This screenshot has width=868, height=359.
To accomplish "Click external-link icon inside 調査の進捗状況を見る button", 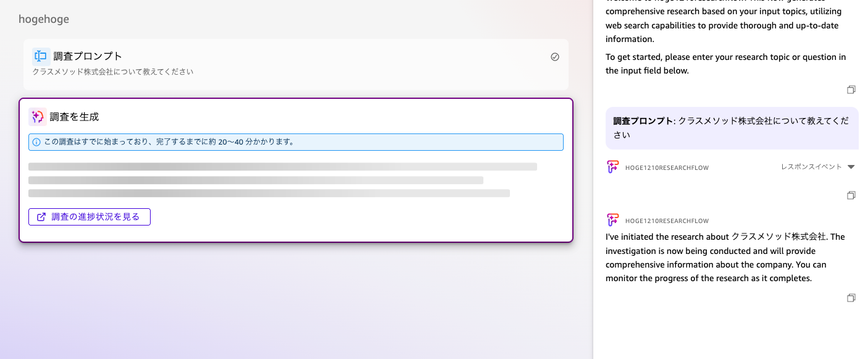I will click(x=41, y=217).
